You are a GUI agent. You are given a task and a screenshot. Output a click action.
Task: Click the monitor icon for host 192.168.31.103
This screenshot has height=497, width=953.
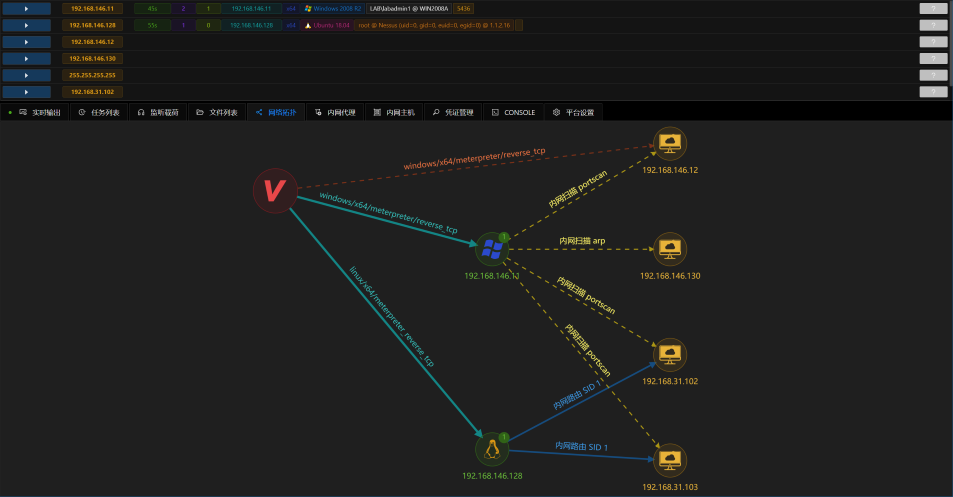click(x=669, y=460)
